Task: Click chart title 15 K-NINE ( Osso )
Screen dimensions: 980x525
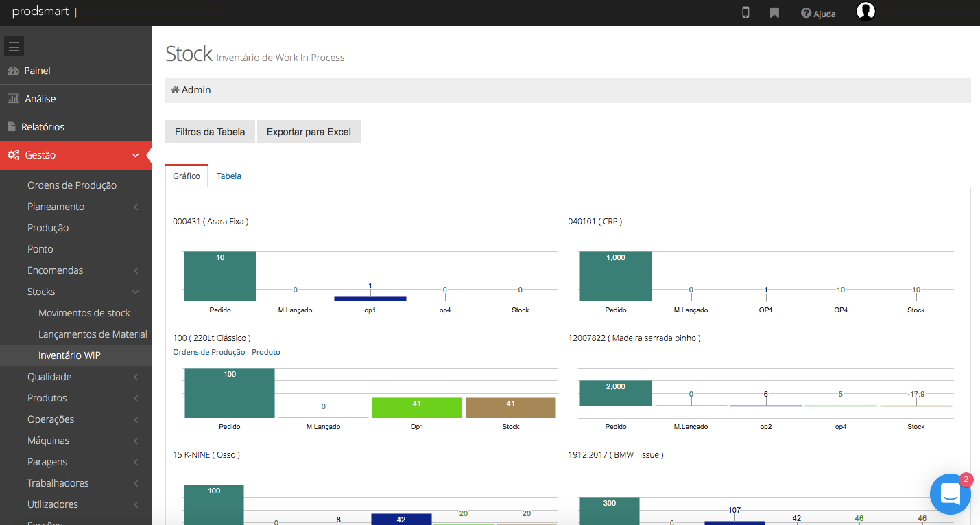Action: click(x=206, y=455)
